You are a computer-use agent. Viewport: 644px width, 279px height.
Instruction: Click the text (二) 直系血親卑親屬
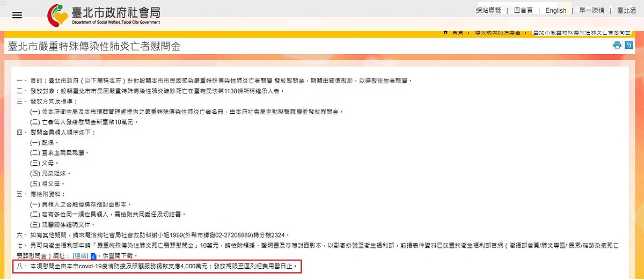pyautogui.click(x=59, y=153)
